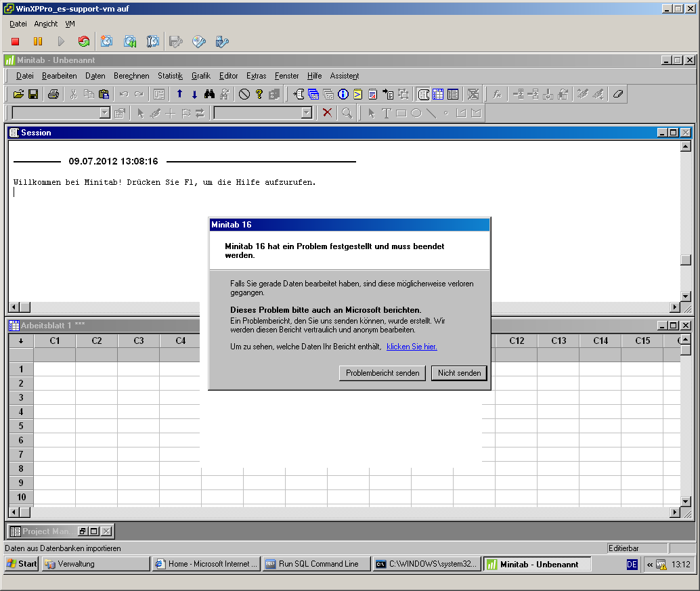
Task: Show History with the yellow notepad icon
Action: point(357,94)
